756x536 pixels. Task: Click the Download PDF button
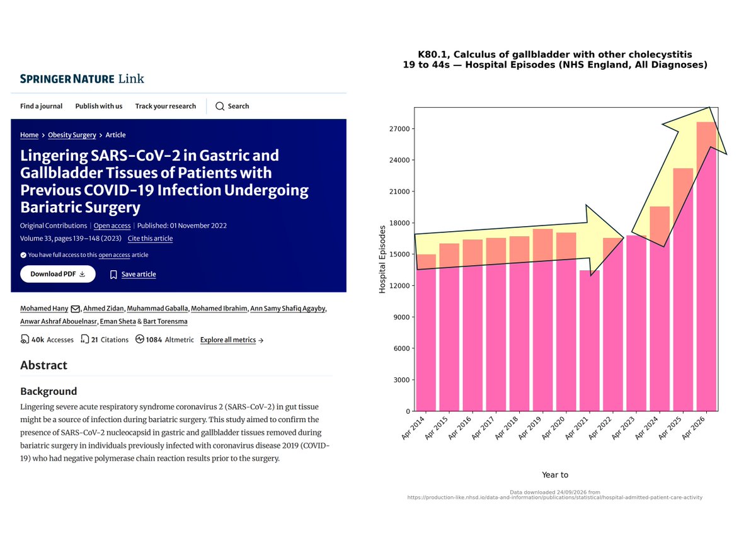click(58, 274)
